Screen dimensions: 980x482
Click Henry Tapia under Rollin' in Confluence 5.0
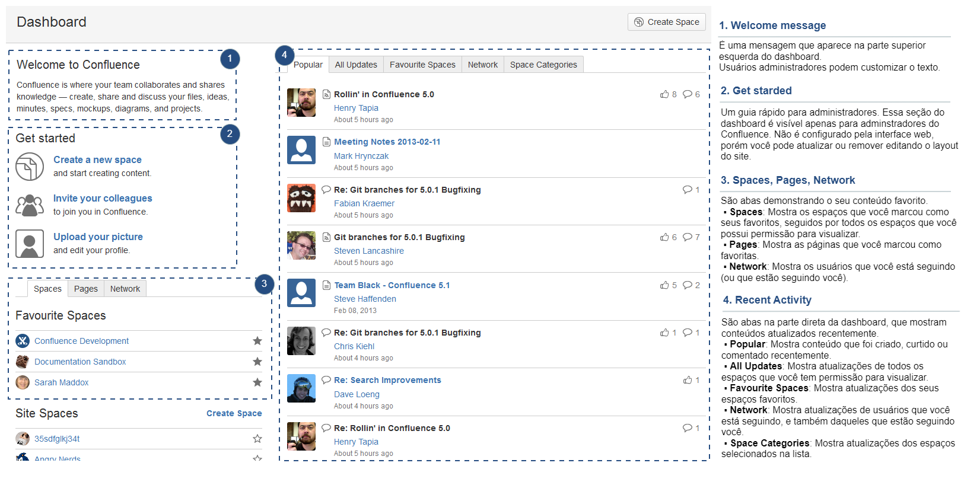pos(356,108)
